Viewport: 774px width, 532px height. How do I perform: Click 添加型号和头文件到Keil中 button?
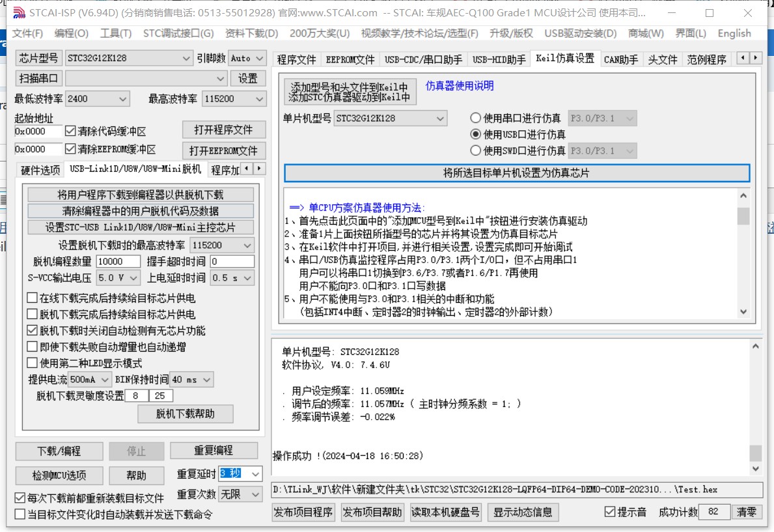click(x=350, y=92)
